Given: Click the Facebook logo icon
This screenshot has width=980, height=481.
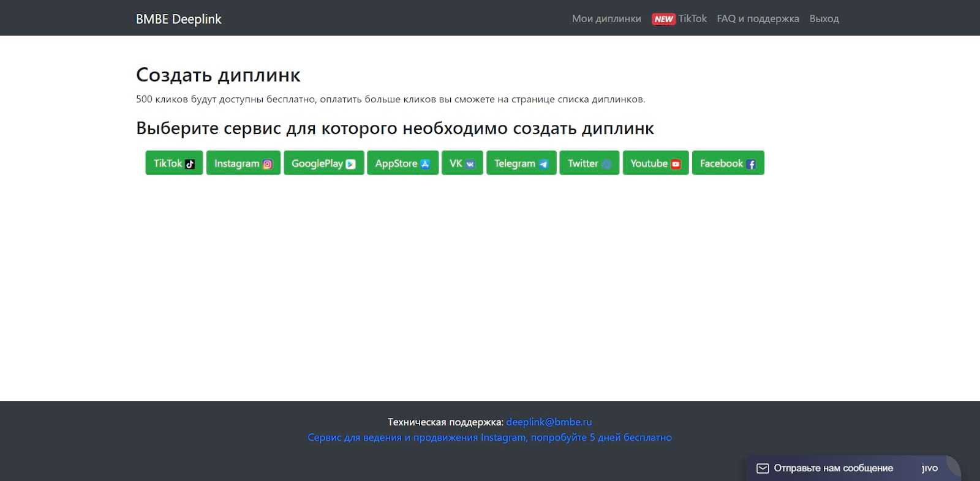Looking at the screenshot, I should [x=751, y=164].
